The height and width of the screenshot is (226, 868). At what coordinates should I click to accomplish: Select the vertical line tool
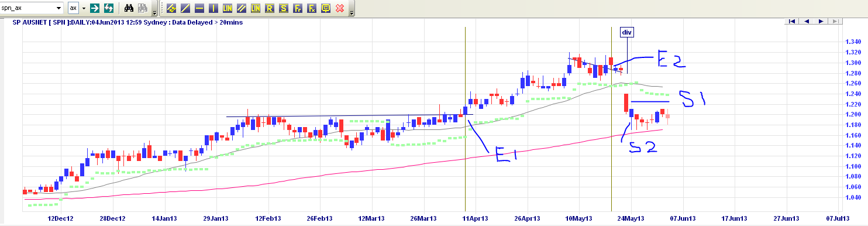click(x=213, y=8)
